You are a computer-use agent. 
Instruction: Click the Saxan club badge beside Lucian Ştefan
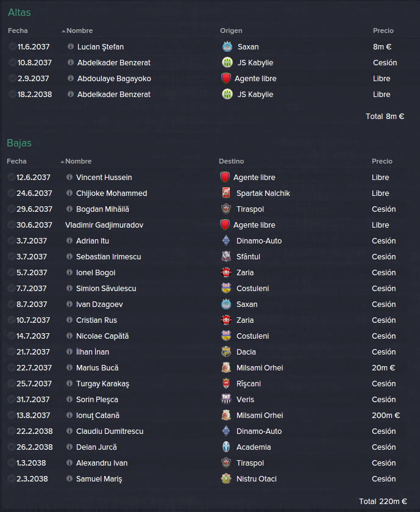pyautogui.click(x=227, y=47)
